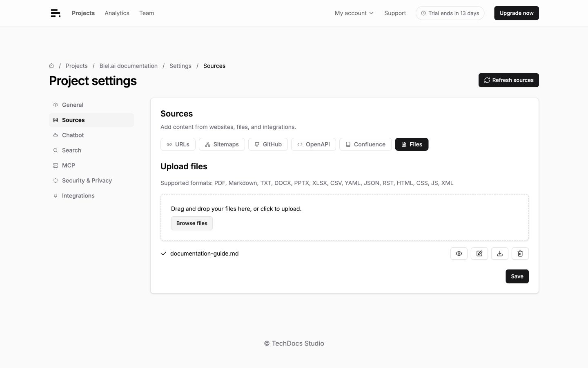Switch to Confluence source tab
Viewport: 588px width, 368px height.
pos(365,144)
